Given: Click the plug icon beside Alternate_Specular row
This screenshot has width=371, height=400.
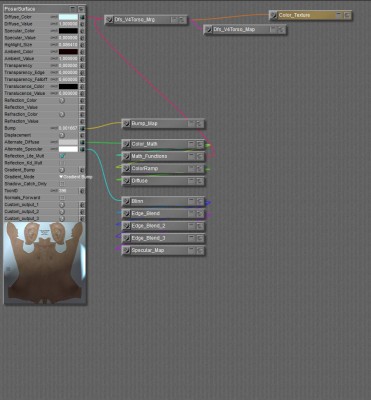Looking at the screenshot, I should click(x=82, y=149).
